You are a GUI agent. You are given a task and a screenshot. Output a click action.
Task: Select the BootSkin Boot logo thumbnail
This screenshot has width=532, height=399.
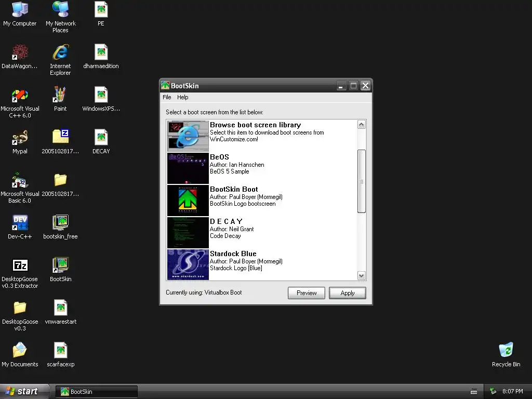tap(188, 201)
